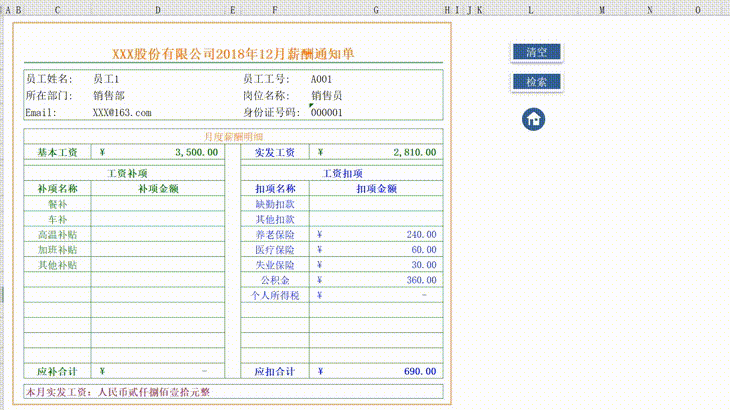Select the 本月实发工资 amount in words row

click(233, 392)
